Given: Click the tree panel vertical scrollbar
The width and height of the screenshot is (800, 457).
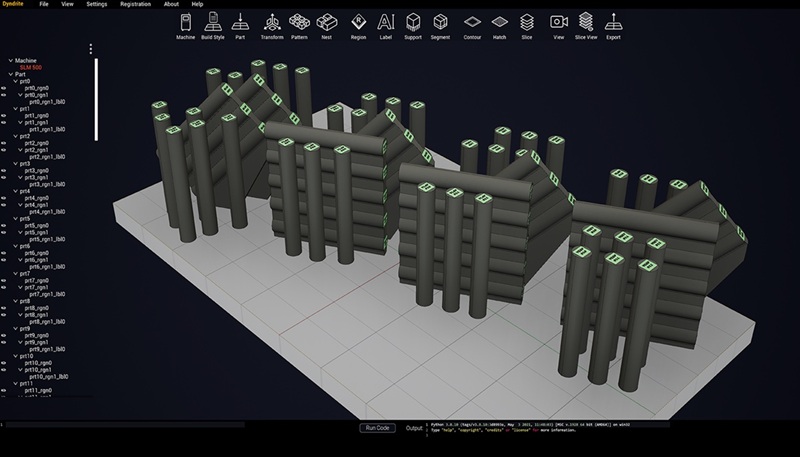Looking at the screenshot, I should [x=97, y=98].
